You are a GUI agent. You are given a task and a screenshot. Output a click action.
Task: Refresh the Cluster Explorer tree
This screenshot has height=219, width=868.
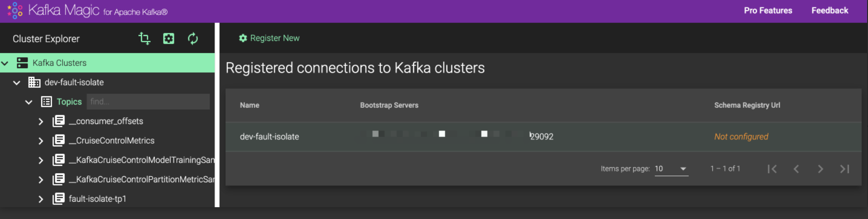pyautogui.click(x=193, y=39)
